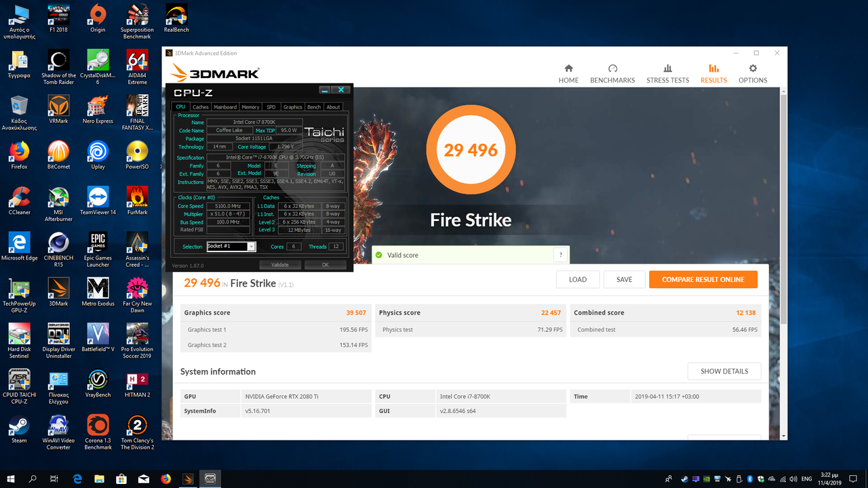Open OPTIONS in 3DMark
Viewport: 868px width, 488px height.
753,74
